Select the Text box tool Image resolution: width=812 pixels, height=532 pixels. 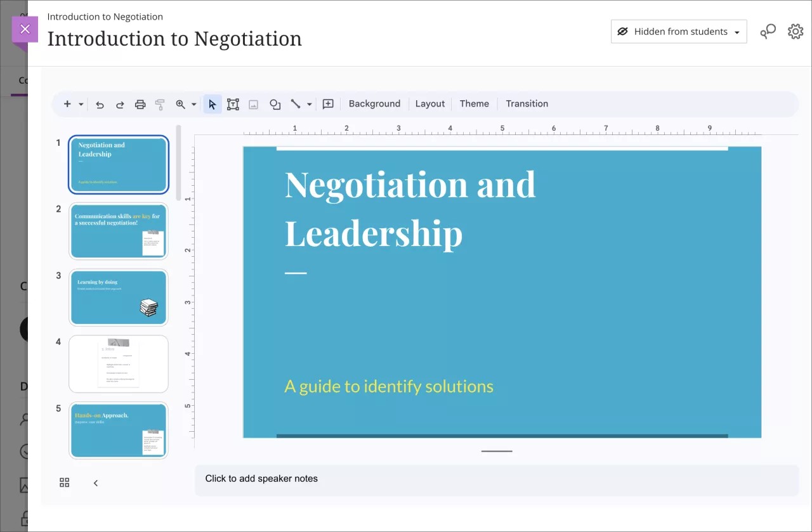(233, 103)
